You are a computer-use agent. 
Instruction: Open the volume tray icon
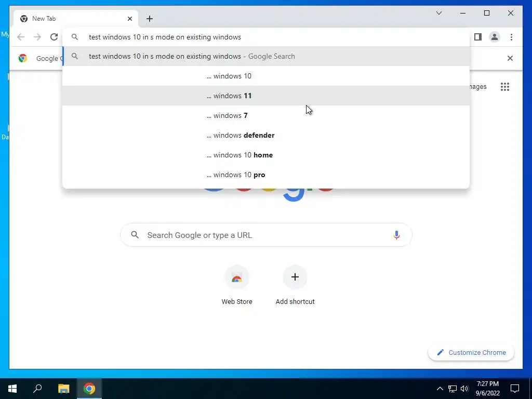pyautogui.click(x=464, y=389)
